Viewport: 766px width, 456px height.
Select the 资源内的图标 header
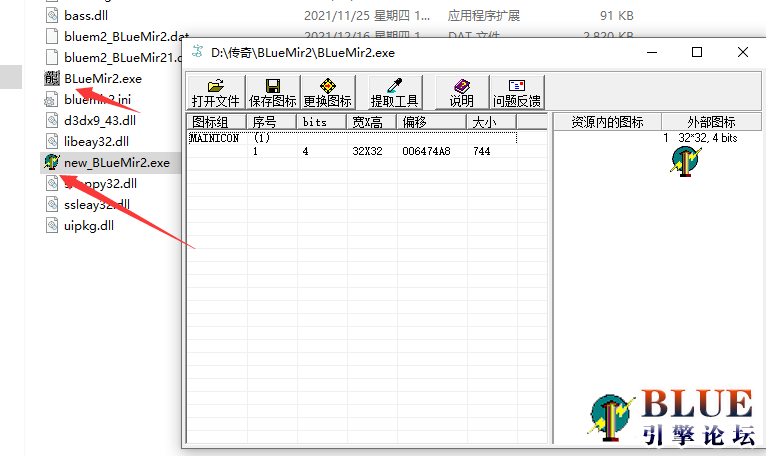[607, 122]
